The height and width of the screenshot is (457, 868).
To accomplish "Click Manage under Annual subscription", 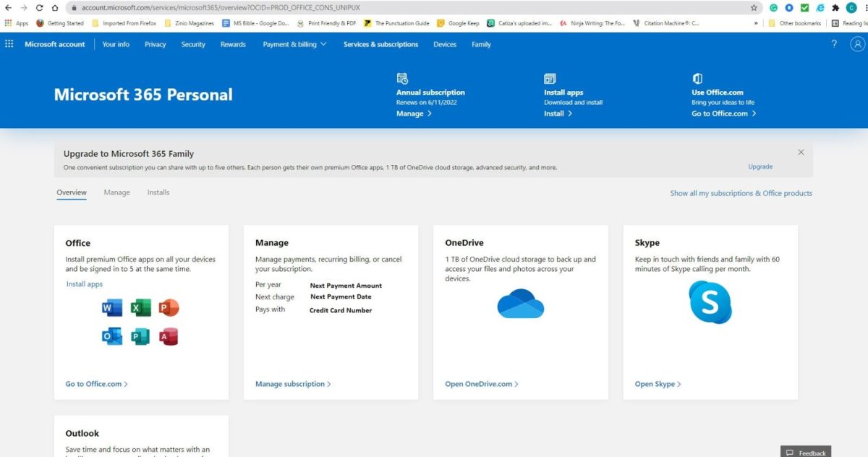I will point(414,114).
